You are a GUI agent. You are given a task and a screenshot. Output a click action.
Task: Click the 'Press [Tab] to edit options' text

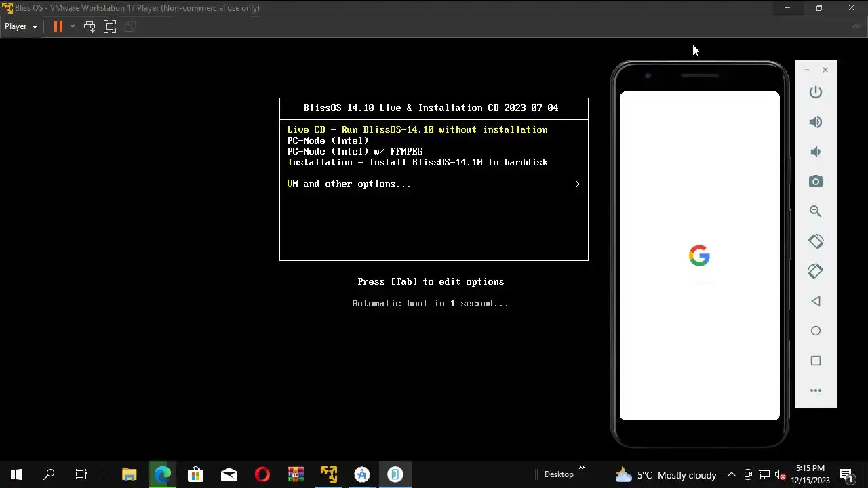431,281
